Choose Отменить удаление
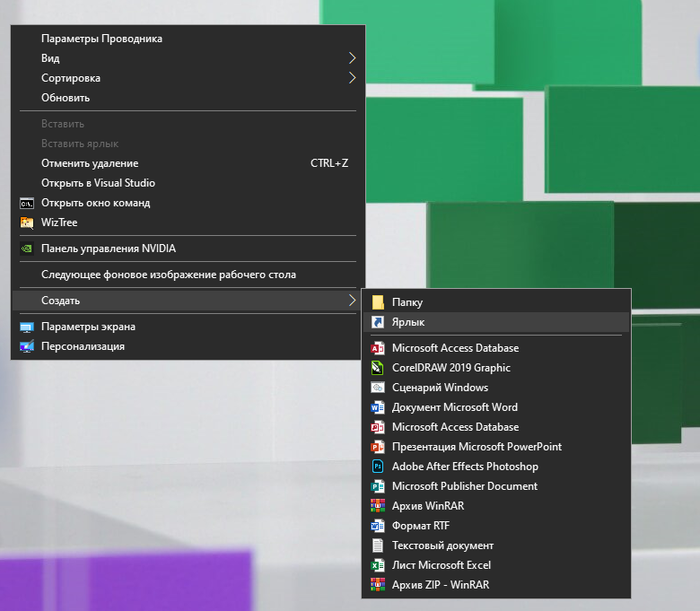Viewport: 700px width, 611px height. 188,163
